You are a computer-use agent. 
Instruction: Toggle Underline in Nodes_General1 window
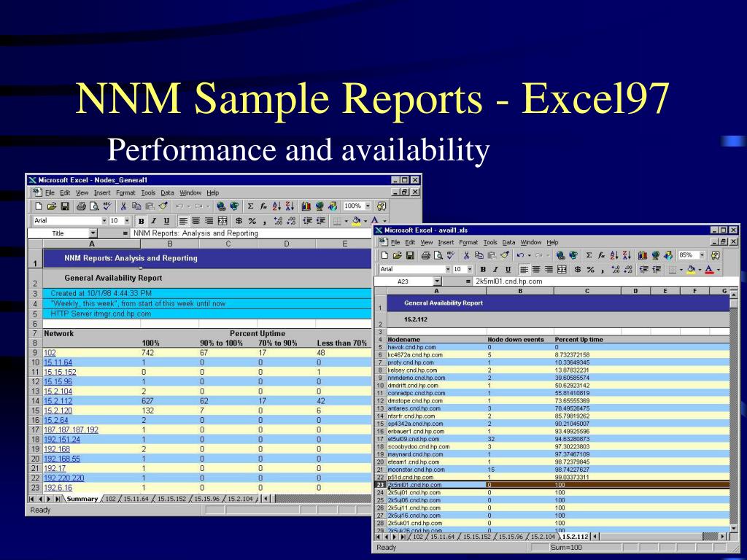pos(166,221)
